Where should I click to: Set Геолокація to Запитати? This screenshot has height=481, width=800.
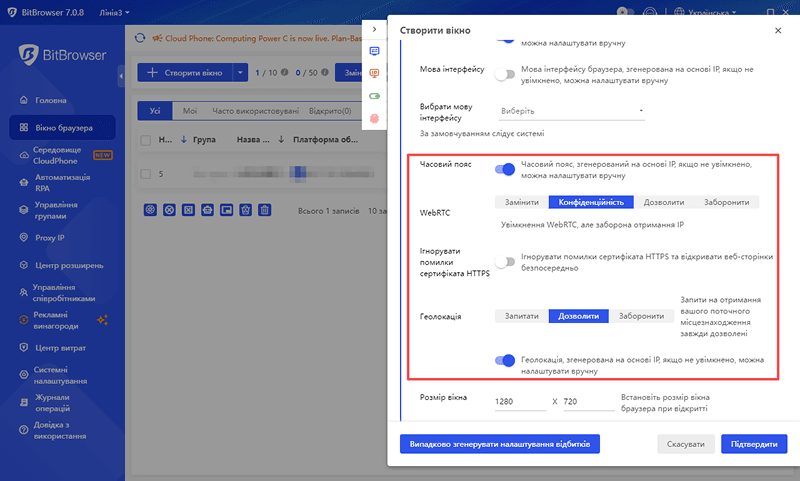[521, 316]
